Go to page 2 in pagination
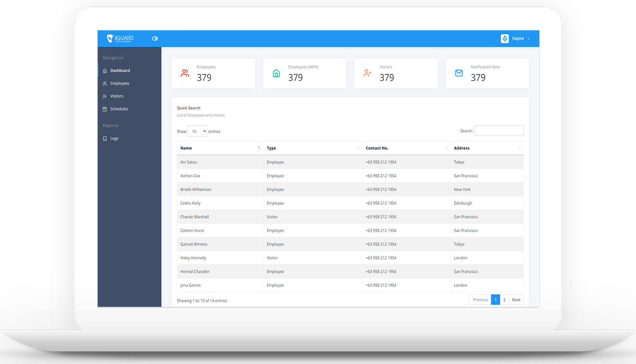This screenshot has width=636, height=364. pyautogui.click(x=504, y=300)
